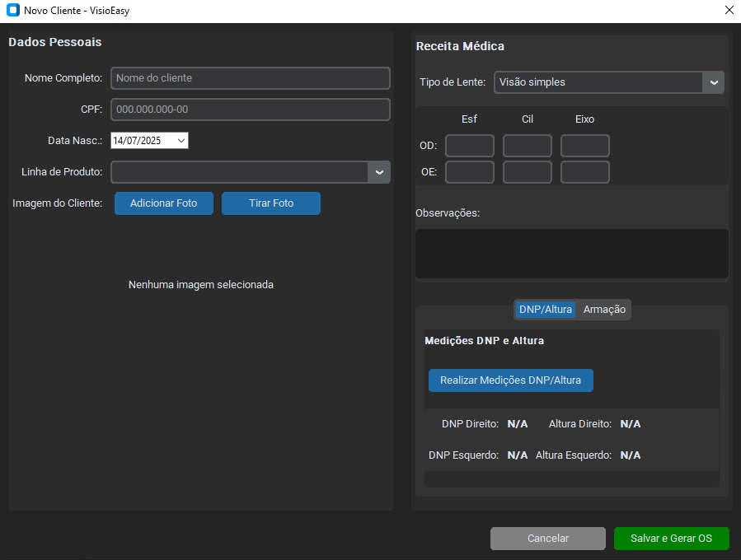Click the Dados Pessoais section heading
This screenshot has height=560, width=741.
tap(55, 42)
